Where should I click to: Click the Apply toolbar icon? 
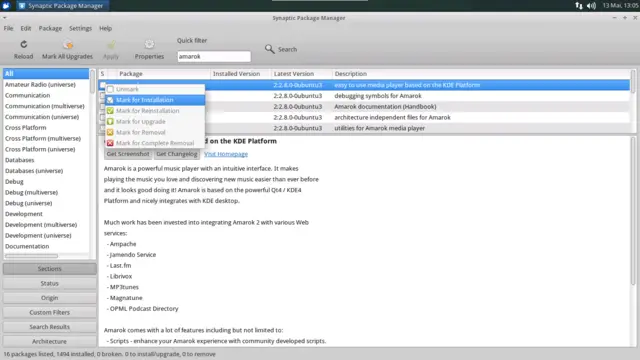111,44
